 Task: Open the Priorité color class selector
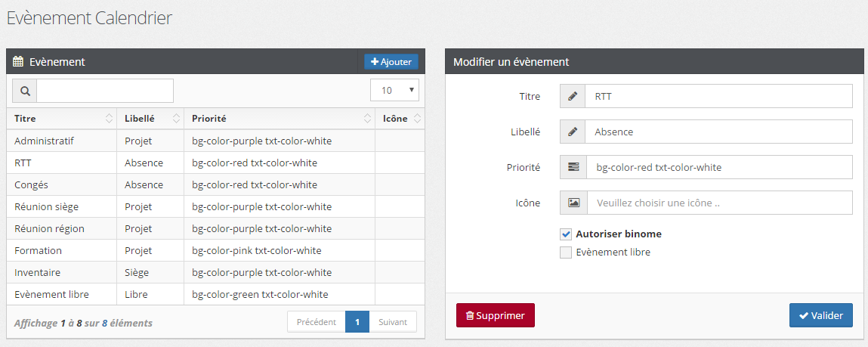[718, 167]
